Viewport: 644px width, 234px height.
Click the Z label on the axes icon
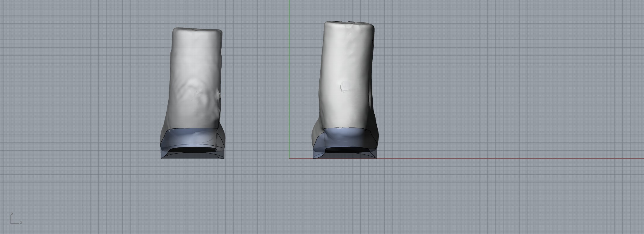(12, 214)
